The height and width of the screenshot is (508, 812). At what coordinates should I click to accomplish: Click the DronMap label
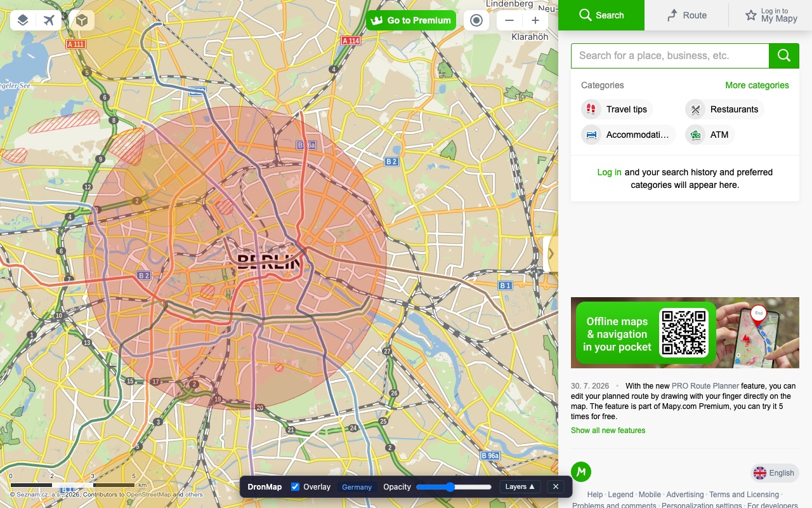pyautogui.click(x=265, y=487)
